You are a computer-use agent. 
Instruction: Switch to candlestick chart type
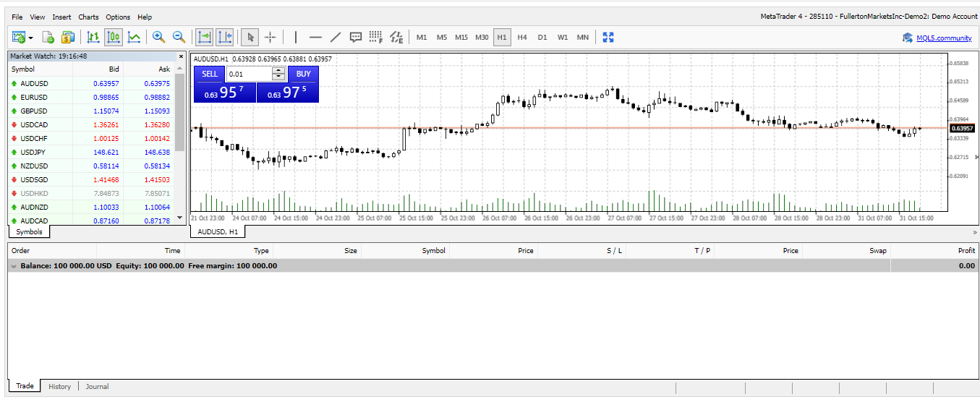pos(114,37)
